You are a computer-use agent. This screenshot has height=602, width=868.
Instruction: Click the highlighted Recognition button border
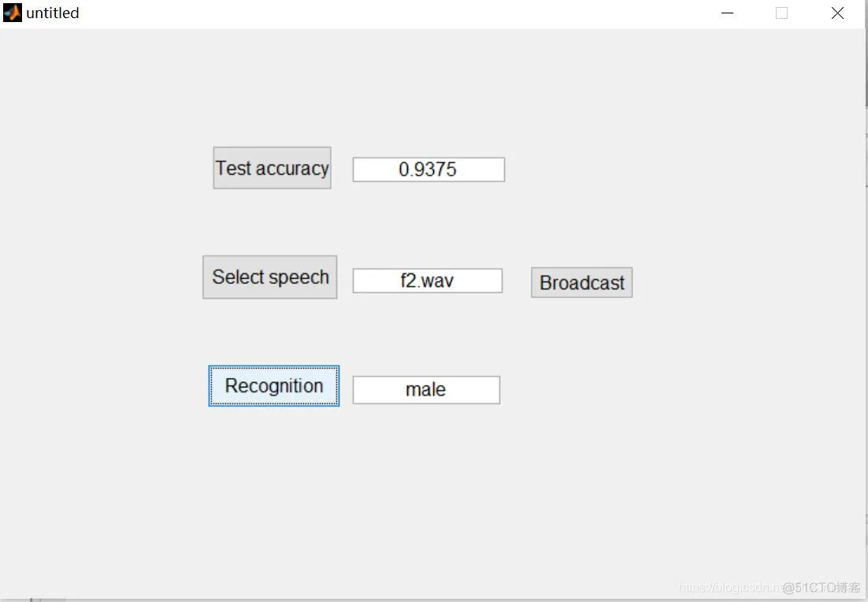point(273,369)
